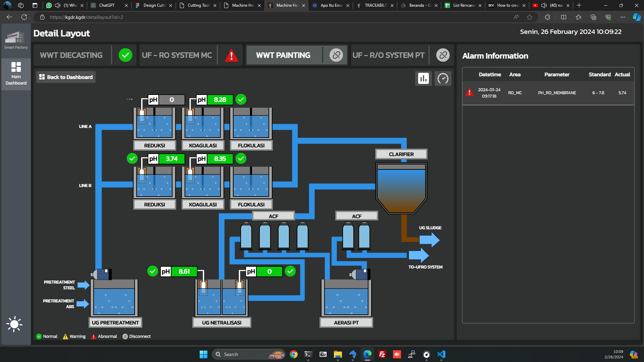Viewport: 644px width, 362px height.
Task: Switch to WWT DIECASTING tab
Action: coord(71,55)
